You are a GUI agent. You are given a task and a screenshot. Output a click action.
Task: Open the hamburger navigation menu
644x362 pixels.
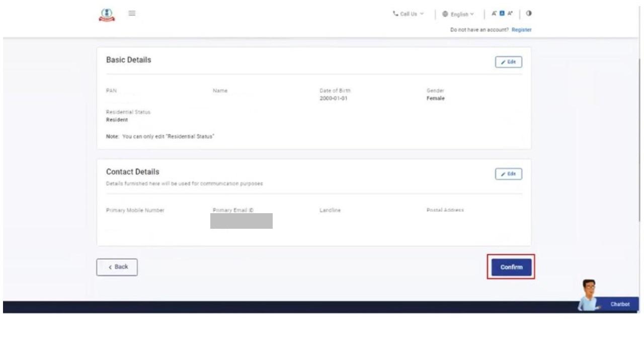pos(132,14)
